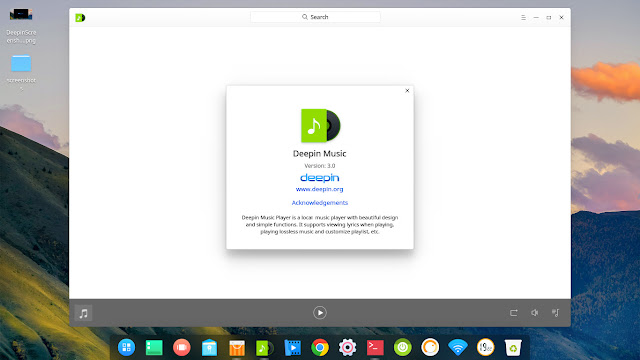Click the "Deepin Music" title in the dialog

[x=320, y=153]
